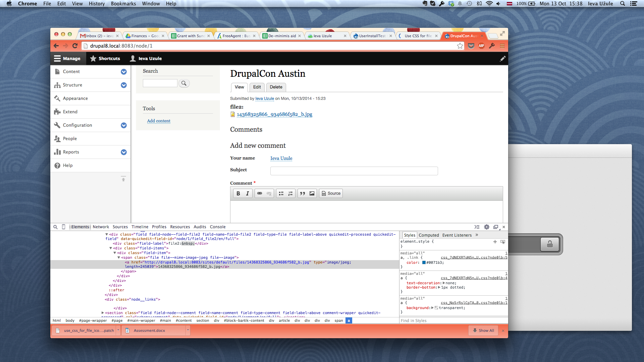Open the Console panel in DevTools
This screenshot has height=362, width=644.
pyautogui.click(x=218, y=227)
